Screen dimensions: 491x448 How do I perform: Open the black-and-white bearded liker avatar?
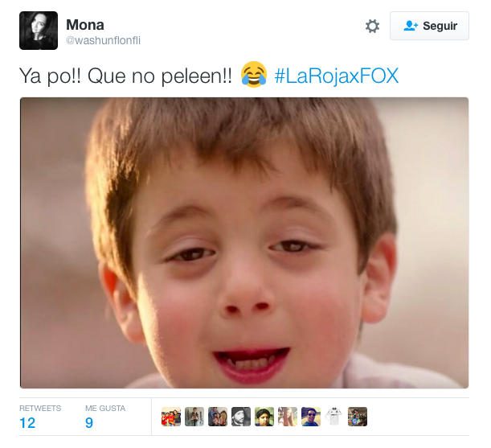point(241,417)
